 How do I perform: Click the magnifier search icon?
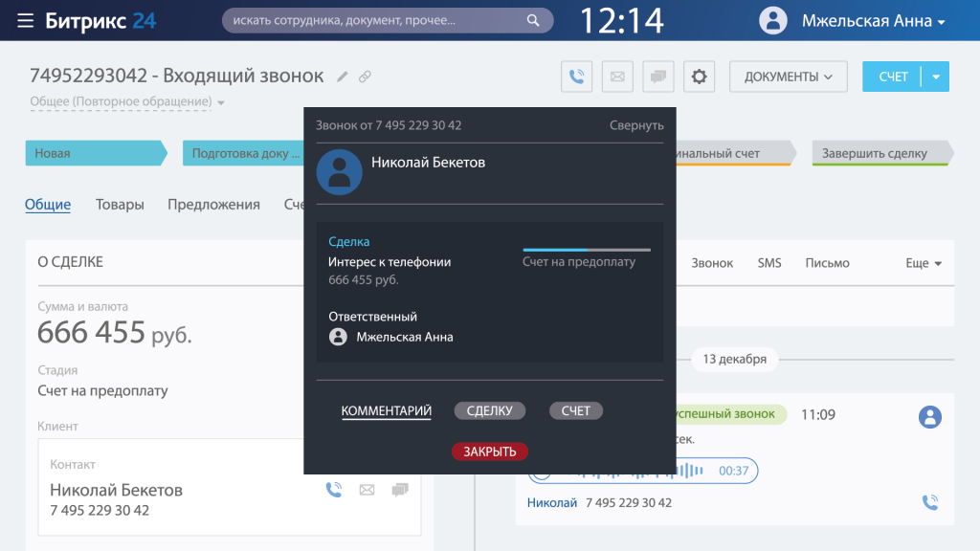pos(533,20)
